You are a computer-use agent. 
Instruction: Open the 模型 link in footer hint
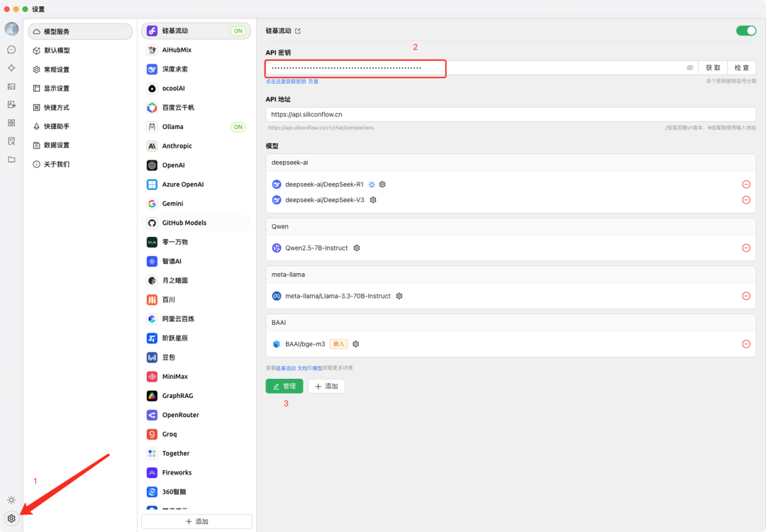(317, 368)
